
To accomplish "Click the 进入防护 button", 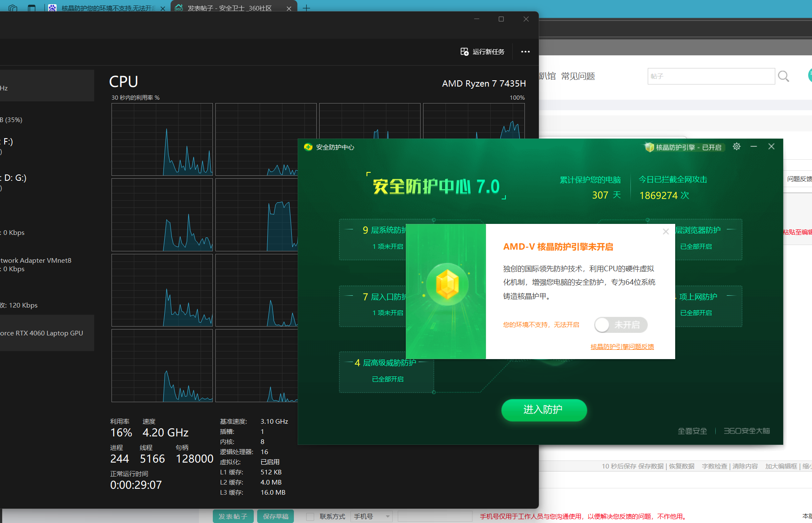I will 543,409.
